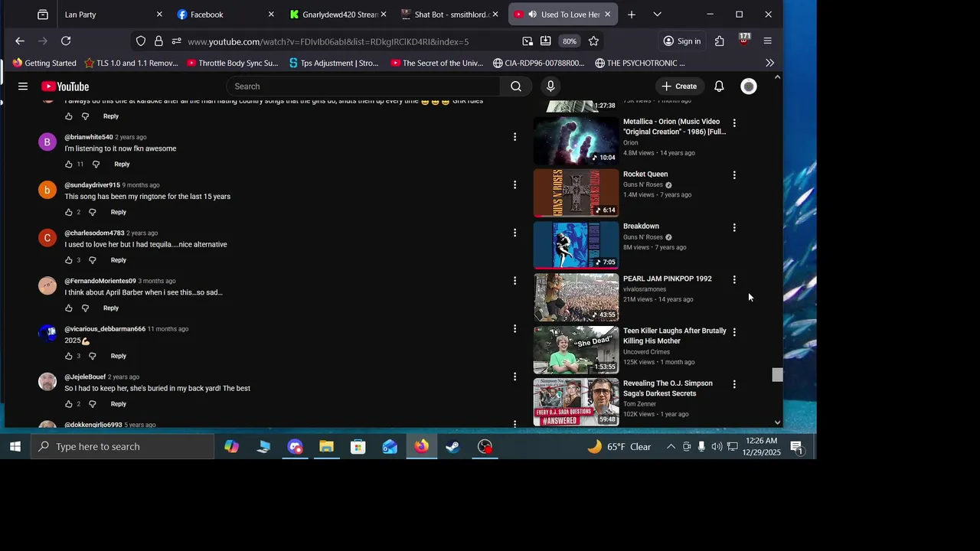Go back in Firefox

tap(20, 41)
